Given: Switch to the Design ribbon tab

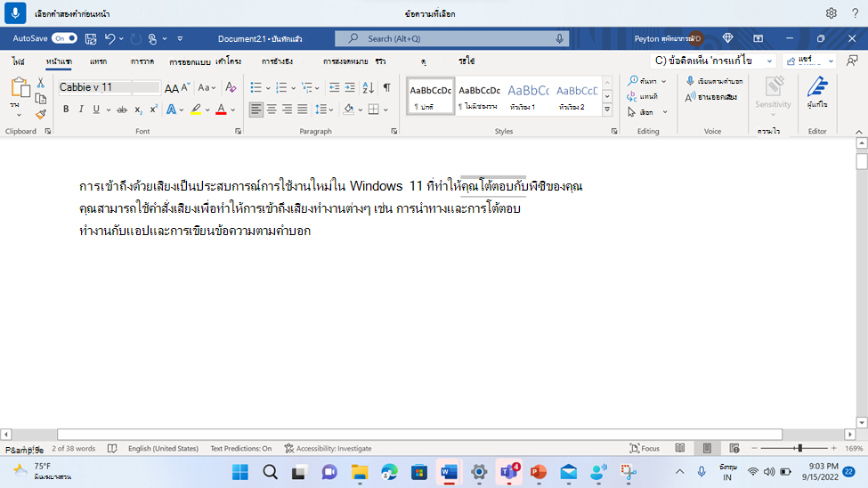Looking at the screenshot, I should [190, 62].
